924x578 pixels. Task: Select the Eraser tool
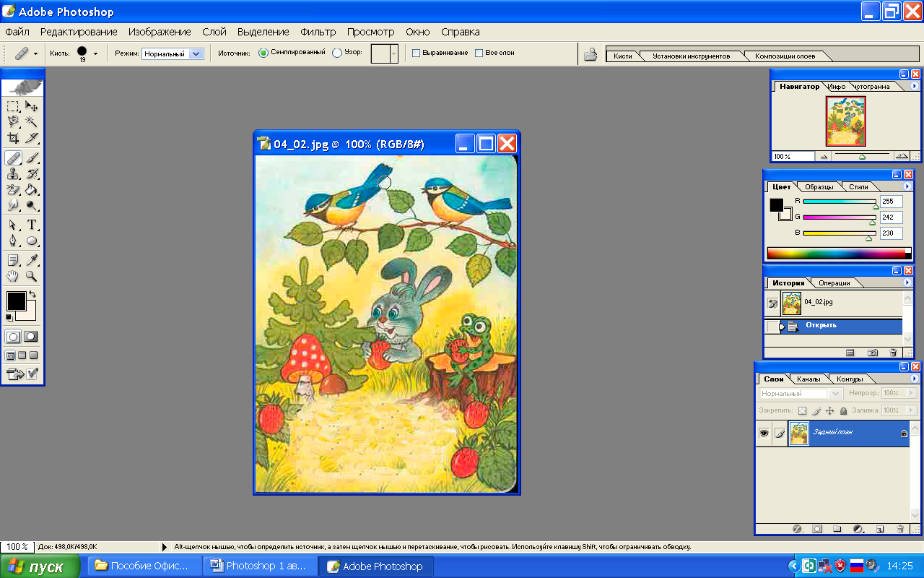(13, 189)
